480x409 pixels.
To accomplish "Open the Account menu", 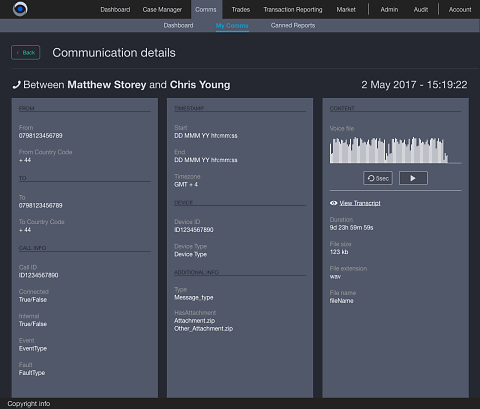I will [x=460, y=9].
